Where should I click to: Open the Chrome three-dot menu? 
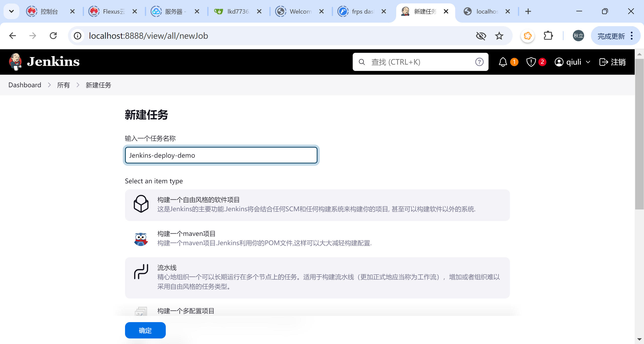pyautogui.click(x=632, y=36)
